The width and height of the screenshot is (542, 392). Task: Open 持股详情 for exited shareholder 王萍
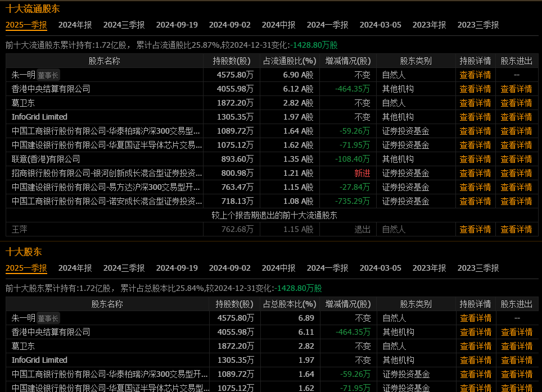point(475,229)
